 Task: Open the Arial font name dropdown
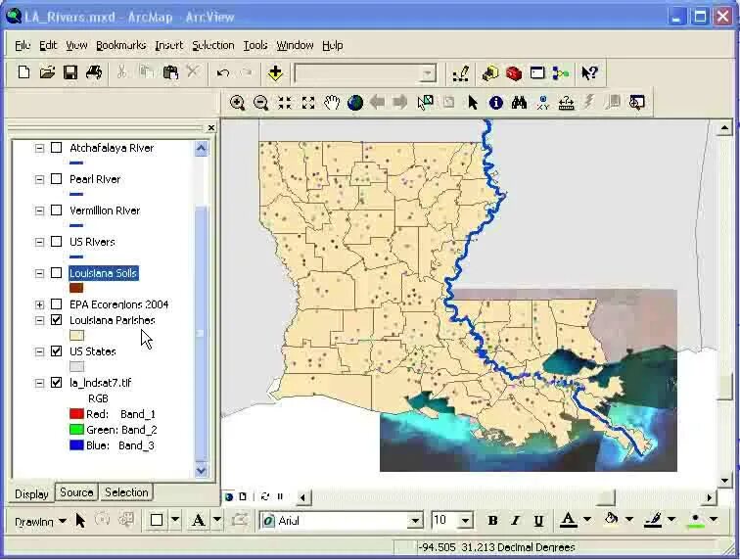coord(415,521)
